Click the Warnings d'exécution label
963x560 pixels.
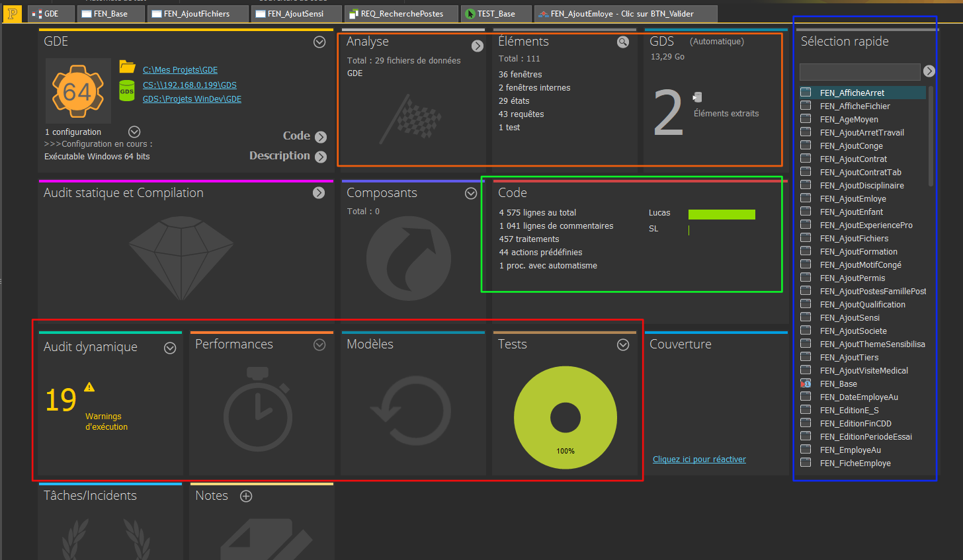tap(106, 422)
